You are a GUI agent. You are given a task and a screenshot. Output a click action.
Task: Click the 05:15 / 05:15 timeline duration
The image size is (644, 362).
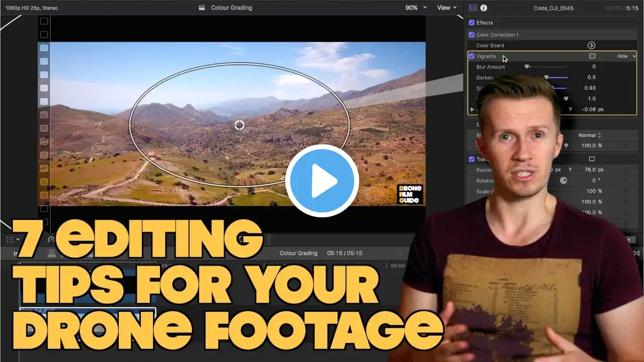[x=345, y=253]
